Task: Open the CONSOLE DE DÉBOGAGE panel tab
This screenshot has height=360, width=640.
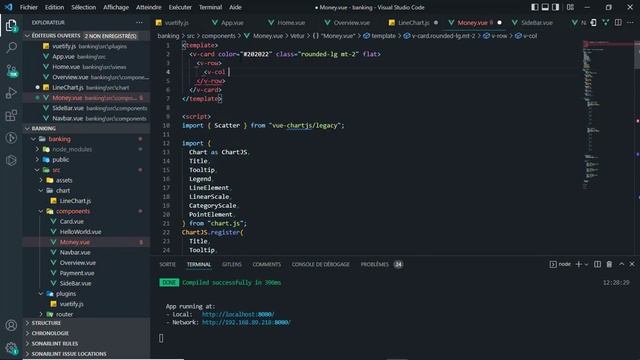Action: pos(320,264)
